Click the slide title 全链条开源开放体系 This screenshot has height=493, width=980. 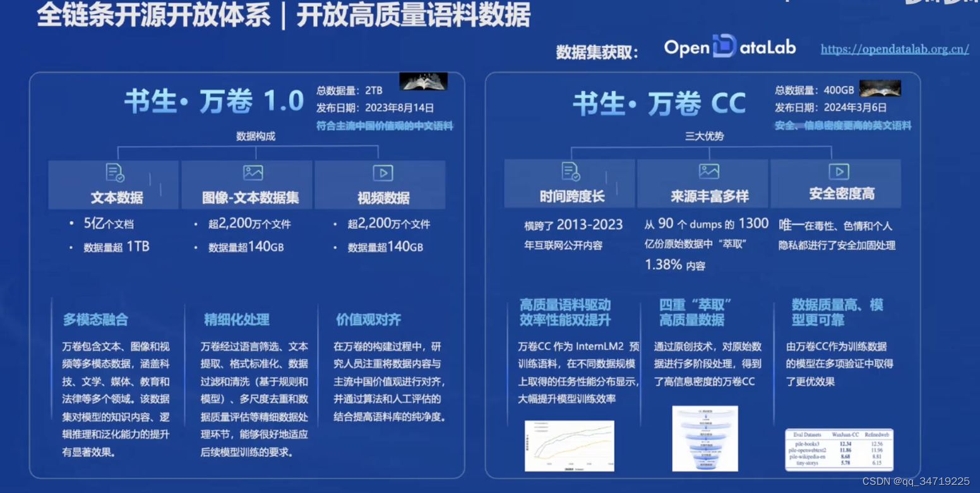pos(153,15)
